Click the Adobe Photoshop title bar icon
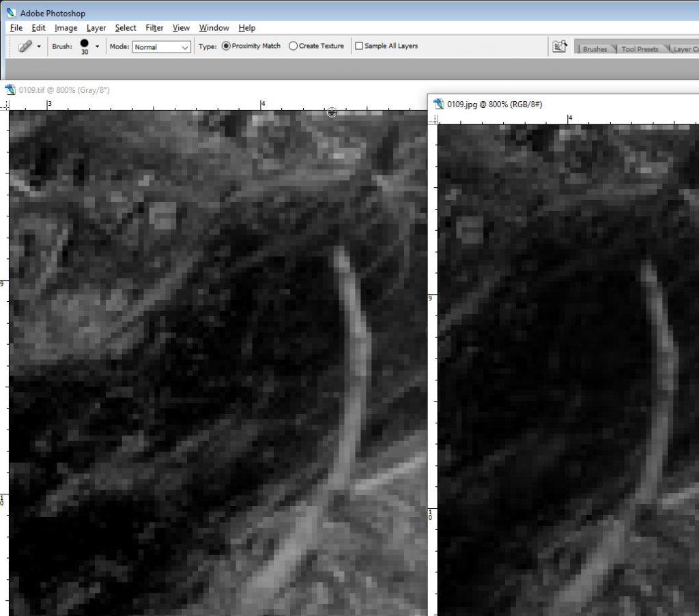This screenshot has width=699, height=616. (11, 13)
